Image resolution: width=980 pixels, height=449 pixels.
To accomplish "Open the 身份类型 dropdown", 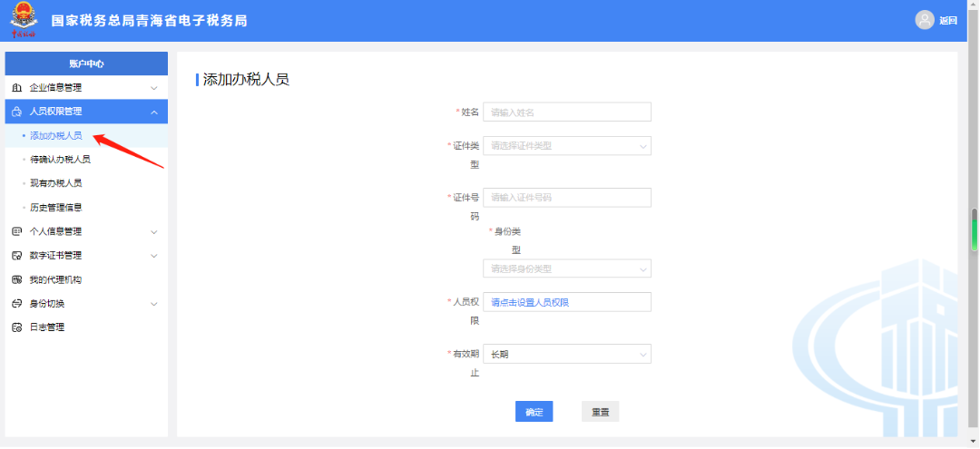I will pyautogui.click(x=567, y=269).
